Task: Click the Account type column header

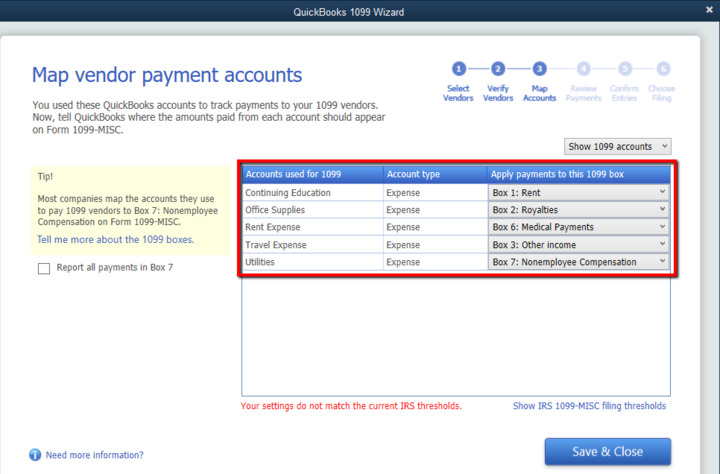Action: [x=435, y=175]
